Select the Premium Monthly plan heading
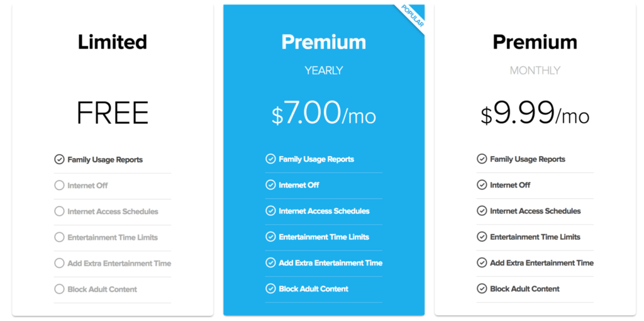The image size is (644, 321). (535, 42)
